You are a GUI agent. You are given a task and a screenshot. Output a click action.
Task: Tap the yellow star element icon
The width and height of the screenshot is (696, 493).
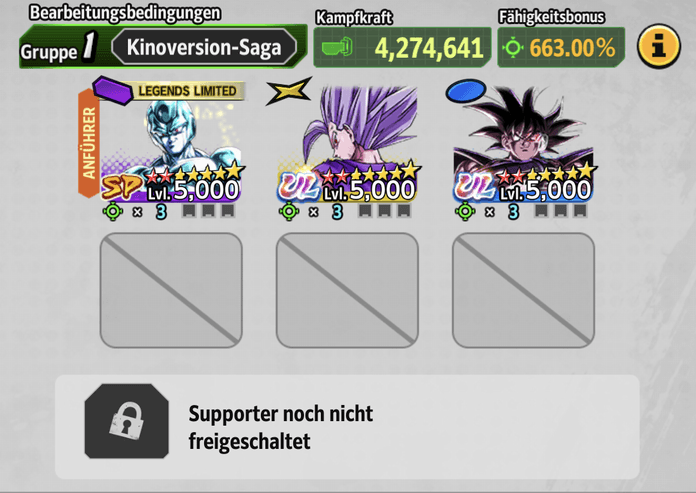(x=289, y=91)
